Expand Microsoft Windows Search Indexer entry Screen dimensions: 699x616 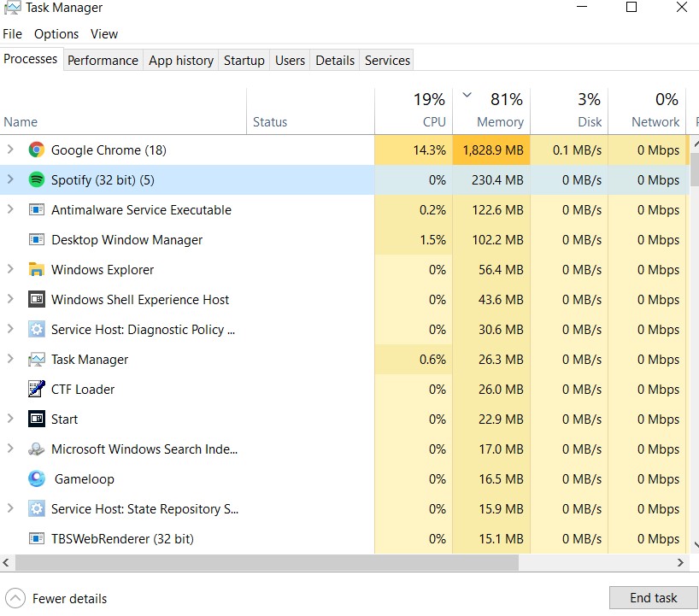[x=10, y=449]
